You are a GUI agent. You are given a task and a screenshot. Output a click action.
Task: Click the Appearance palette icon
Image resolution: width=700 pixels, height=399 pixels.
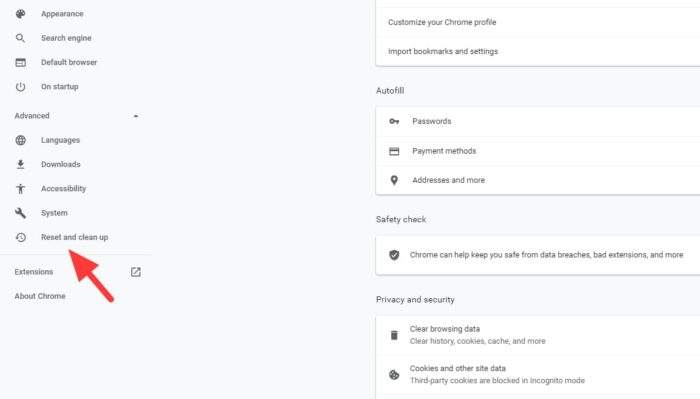click(x=21, y=14)
